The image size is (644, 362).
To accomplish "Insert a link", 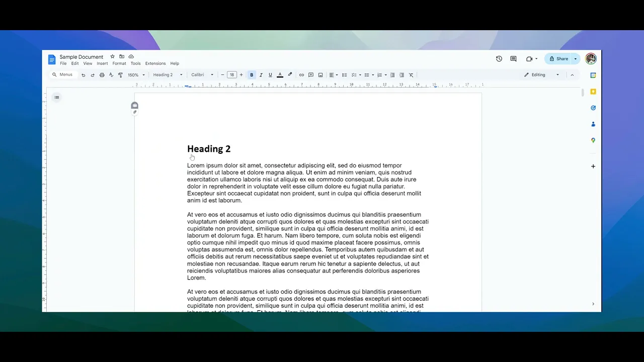I will tap(301, 75).
